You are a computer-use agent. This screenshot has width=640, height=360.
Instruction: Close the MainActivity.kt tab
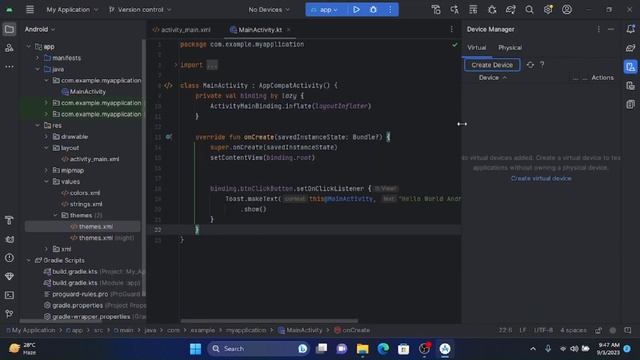289,30
